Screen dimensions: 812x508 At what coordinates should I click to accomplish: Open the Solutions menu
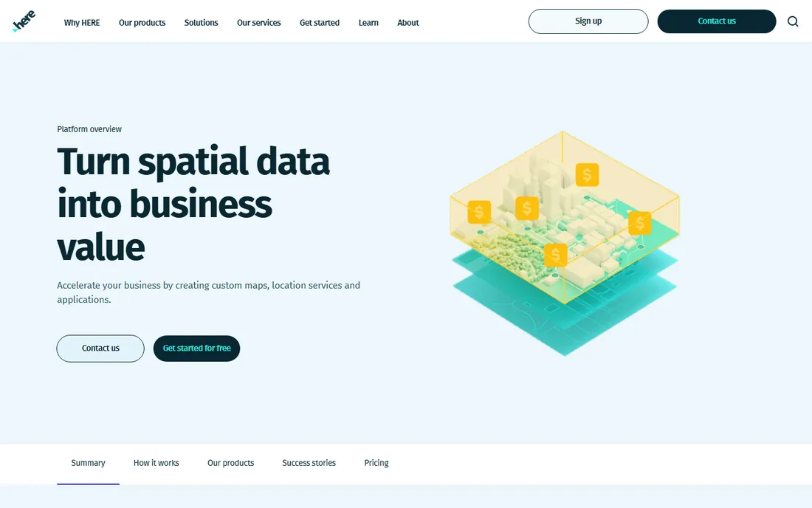point(201,23)
